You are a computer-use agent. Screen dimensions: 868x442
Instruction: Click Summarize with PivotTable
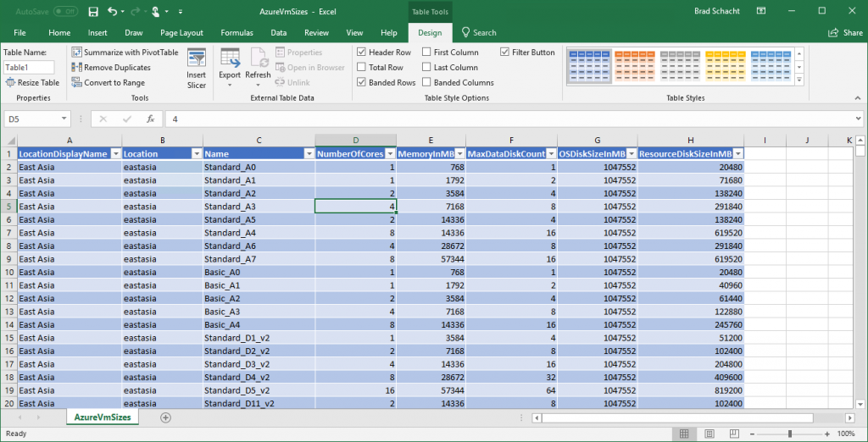point(125,52)
